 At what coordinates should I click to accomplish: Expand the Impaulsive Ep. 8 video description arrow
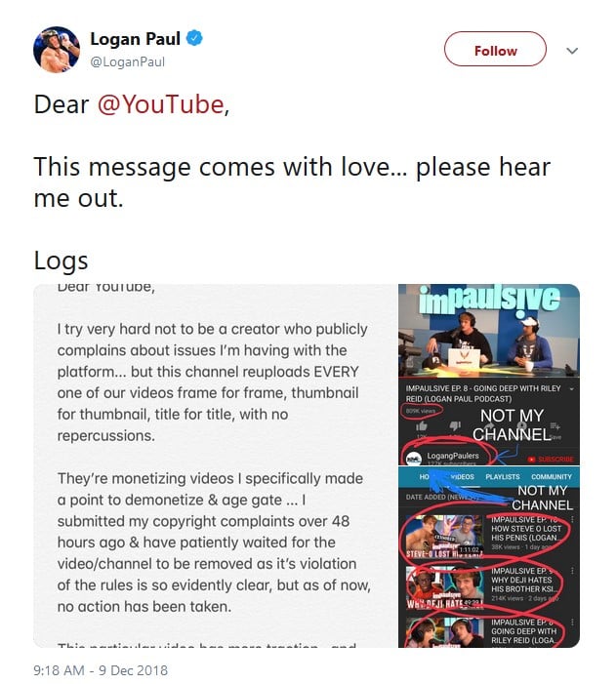(x=571, y=388)
